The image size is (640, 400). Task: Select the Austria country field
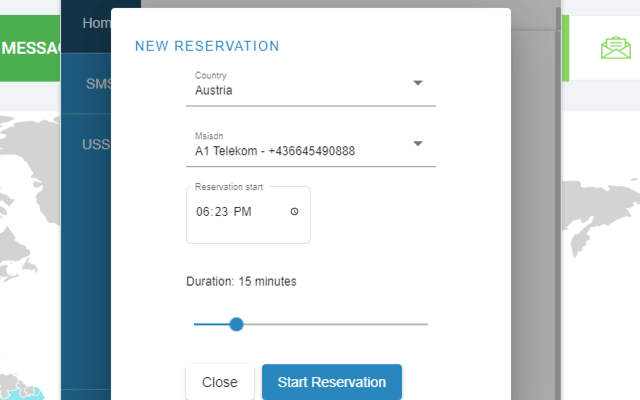300,90
